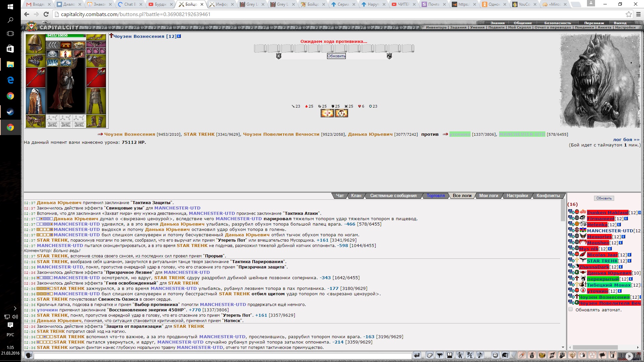Click the Знания top menu
Image resolution: width=644 pixels, height=362 pixels.
pyautogui.click(x=497, y=23)
